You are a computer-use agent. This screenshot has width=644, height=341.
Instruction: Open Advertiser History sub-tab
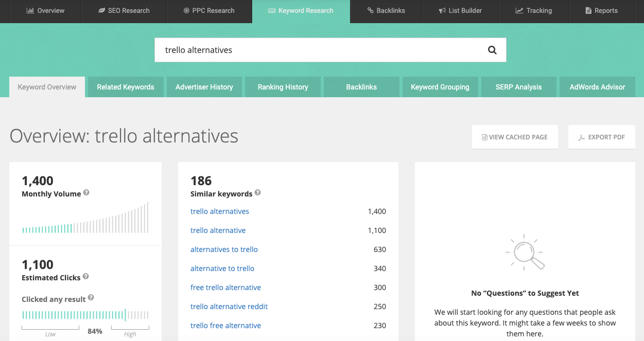coord(204,87)
